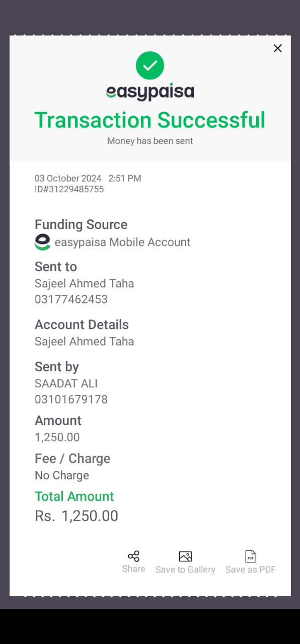Click the easypaisa logo in header
Image resolution: width=300 pixels, height=644 pixels.
pos(150,93)
